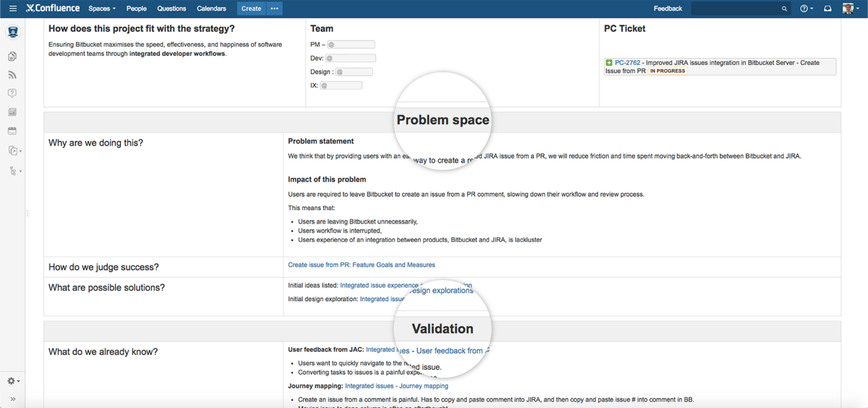868x408 pixels.
Task: Click "Users workflow is interrupted" bullet
Action: pyautogui.click(x=340, y=231)
